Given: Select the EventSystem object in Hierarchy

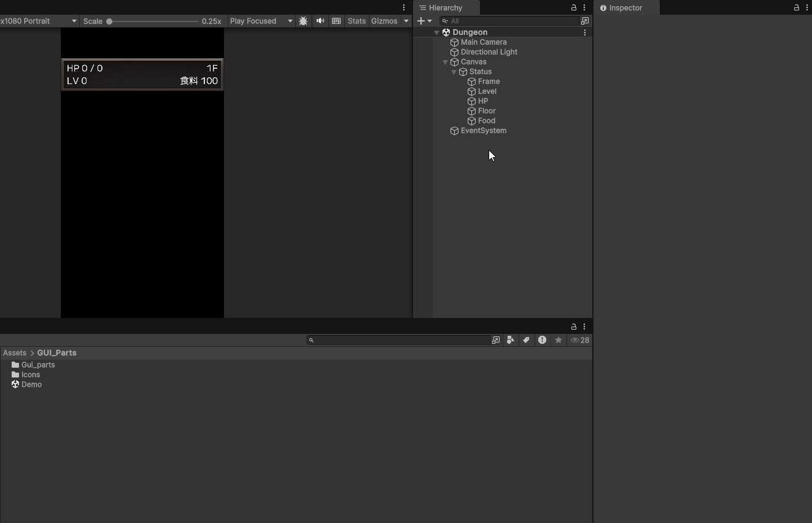Looking at the screenshot, I should pos(483,131).
